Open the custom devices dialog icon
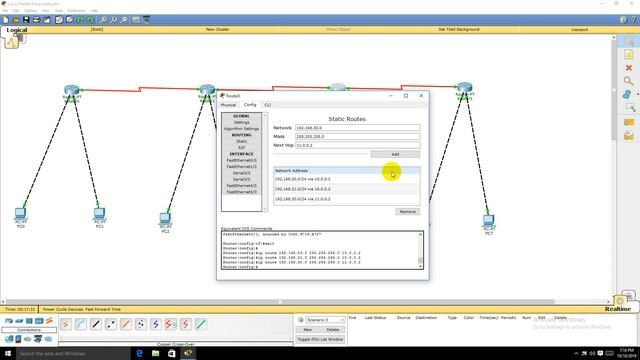 [146, 20]
